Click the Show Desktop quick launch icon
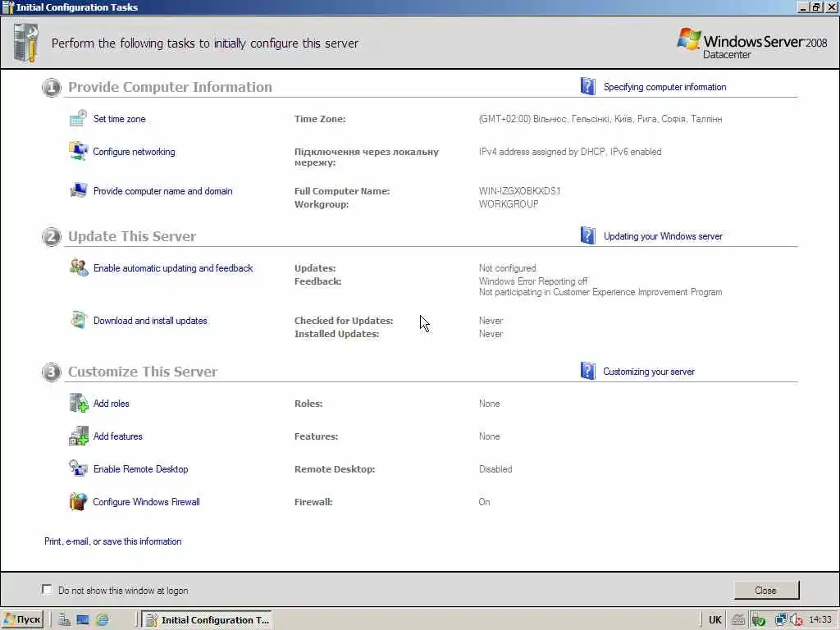This screenshot has height=630, width=840. (83, 620)
